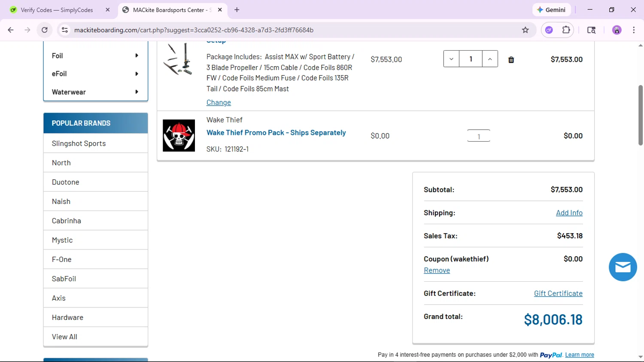Click the POPULAR BRANDS header

coord(95,123)
